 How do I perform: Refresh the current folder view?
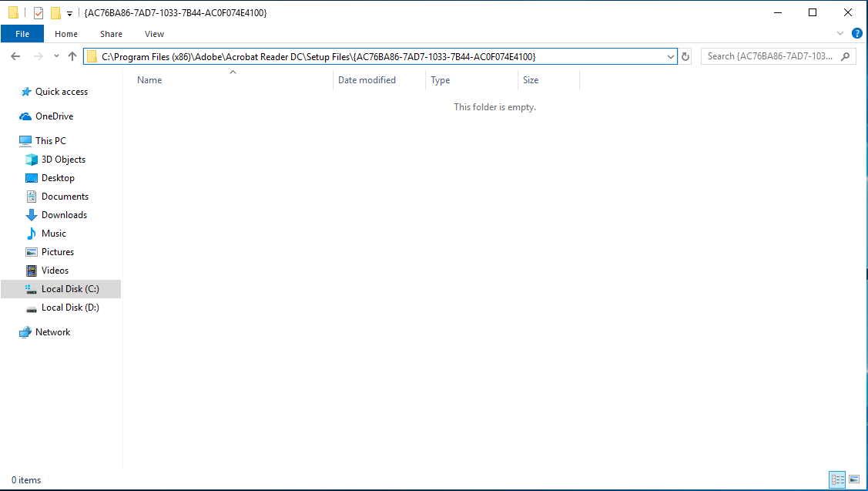[685, 56]
